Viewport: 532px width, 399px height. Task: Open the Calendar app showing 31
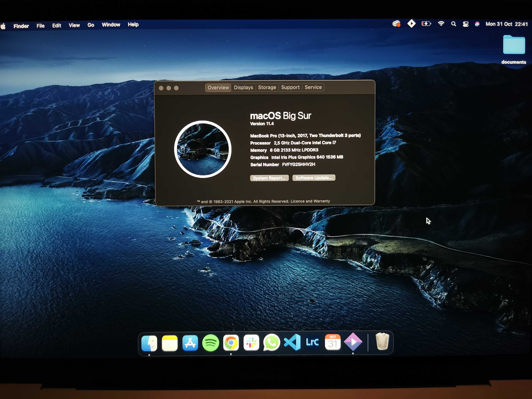coord(333,342)
